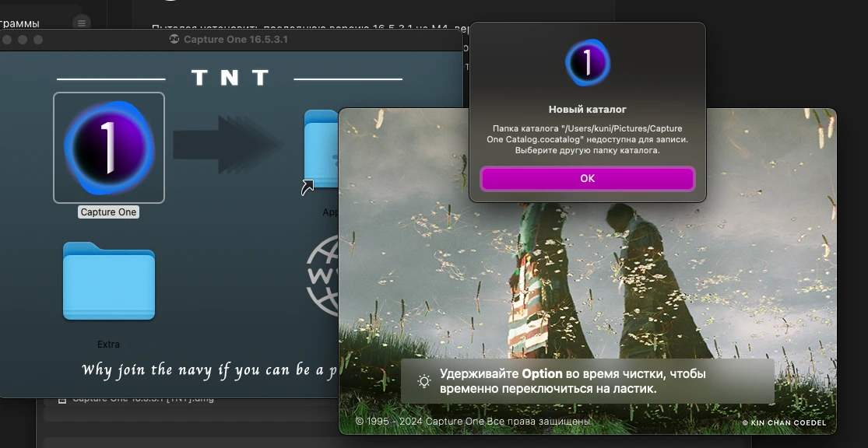Click the "Extra" folder label

tap(108, 344)
